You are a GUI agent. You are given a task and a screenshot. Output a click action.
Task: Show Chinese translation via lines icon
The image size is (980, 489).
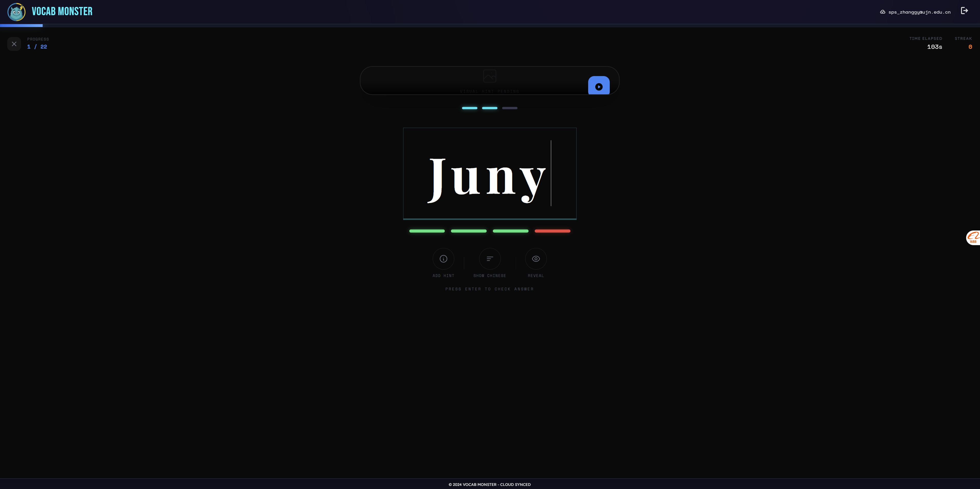pos(490,259)
